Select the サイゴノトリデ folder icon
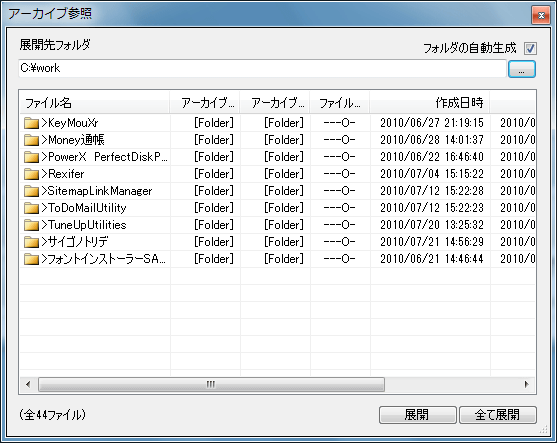Screen dimensions: 557x443 pyautogui.click(x=31, y=242)
